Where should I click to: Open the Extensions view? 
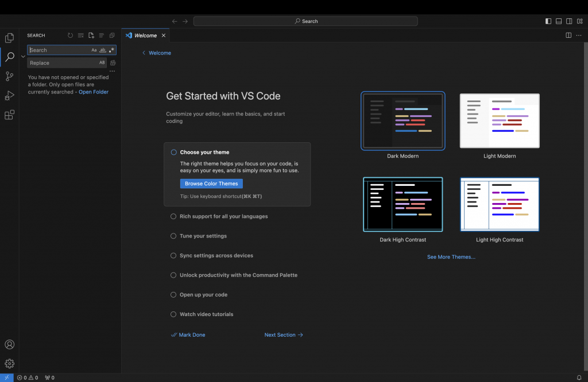[x=9, y=115]
